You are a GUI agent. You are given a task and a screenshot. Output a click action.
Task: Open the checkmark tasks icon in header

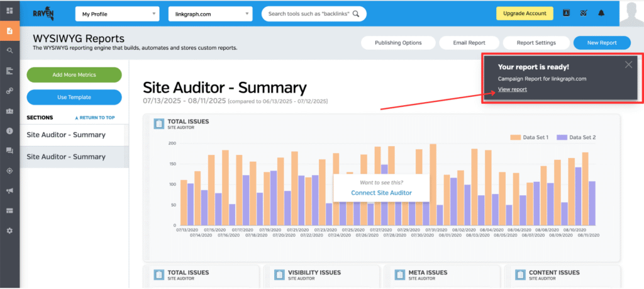584,13
